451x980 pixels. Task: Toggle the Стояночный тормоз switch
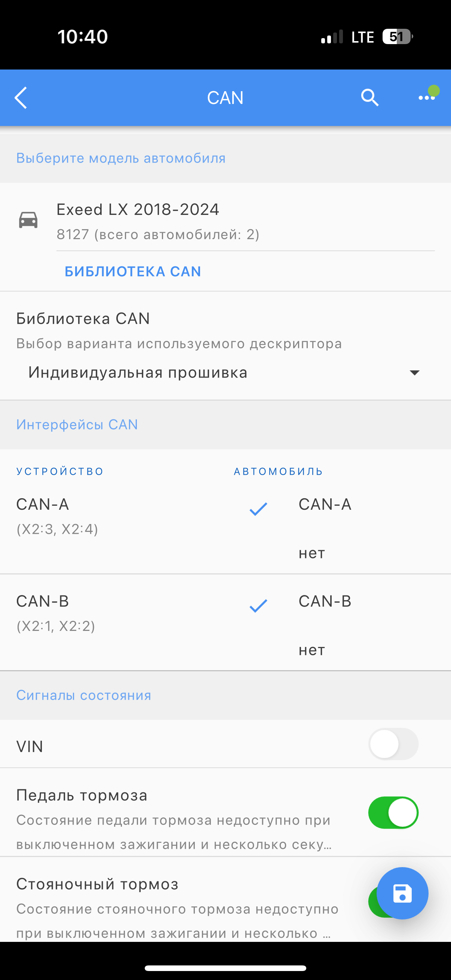(373, 902)
